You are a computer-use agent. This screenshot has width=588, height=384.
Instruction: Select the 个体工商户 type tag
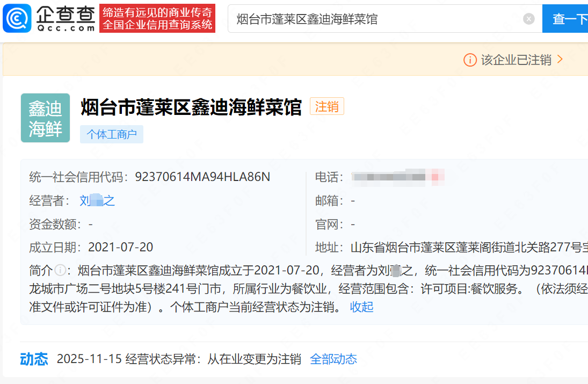click(x=112, y=134)
